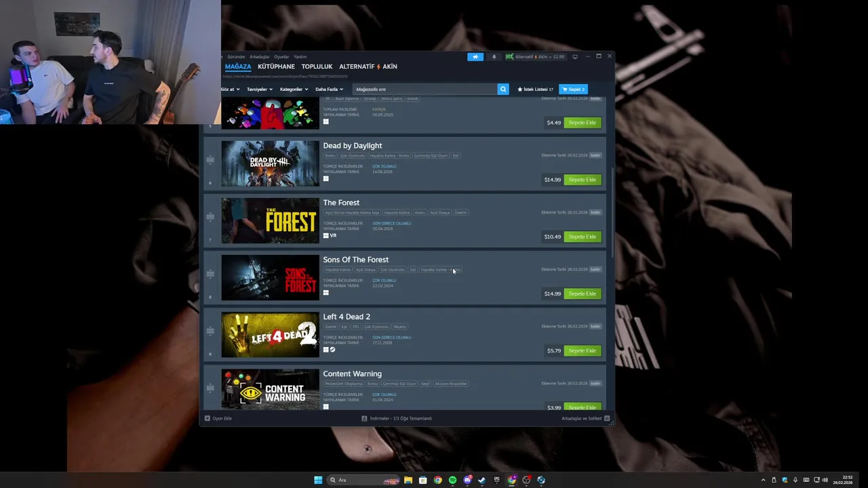
Task: Click the volume icon in system tray
Action: (x=825, y=480)
